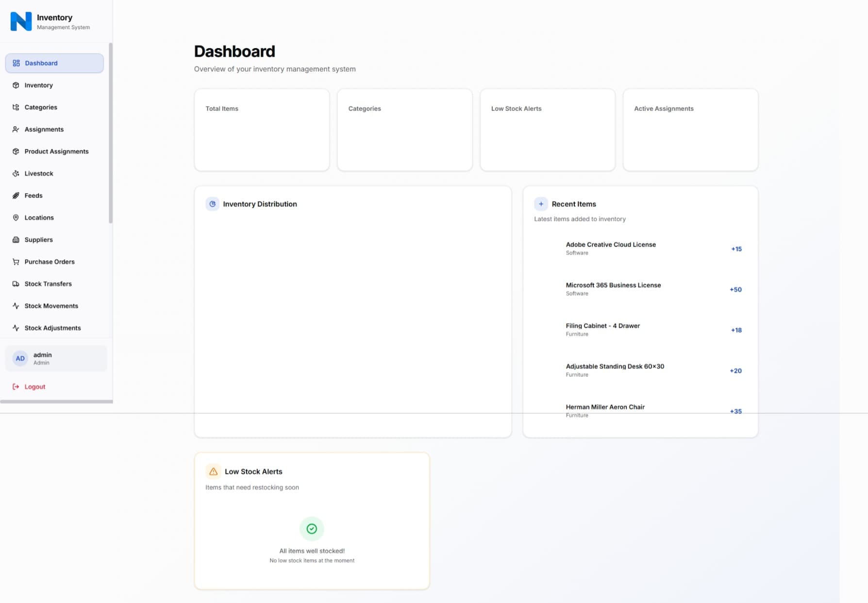Click the Suppliers building icon
The height and width of the screenshot is (603, 868).
(16, 239)
